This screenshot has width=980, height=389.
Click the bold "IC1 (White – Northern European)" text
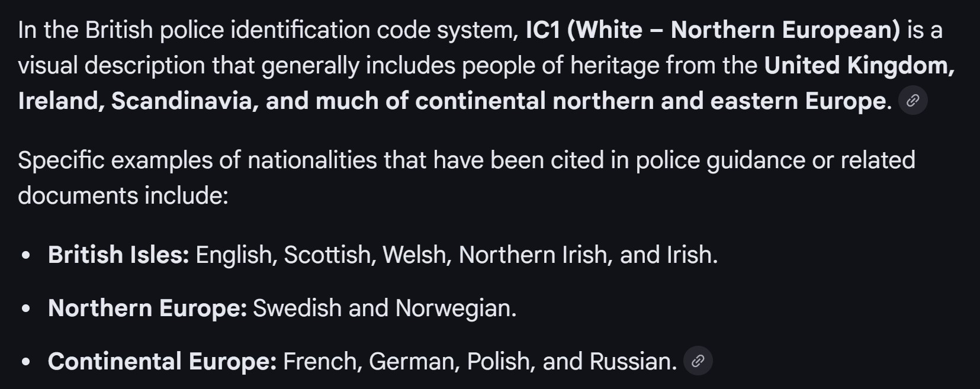coord(712,30)
